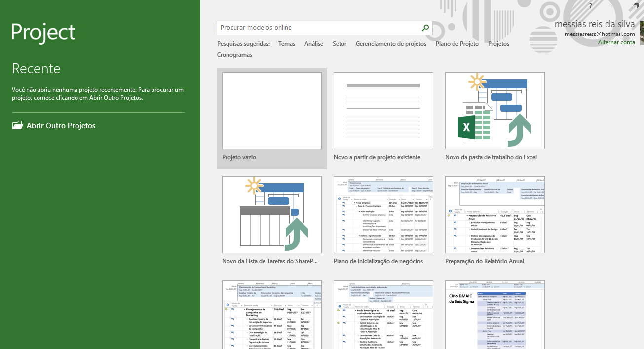Image resolution: width=644 pixels, height=349 pixels.
Task: Select the Plano de inicialização de negócios template
Action: coord(383,214)
